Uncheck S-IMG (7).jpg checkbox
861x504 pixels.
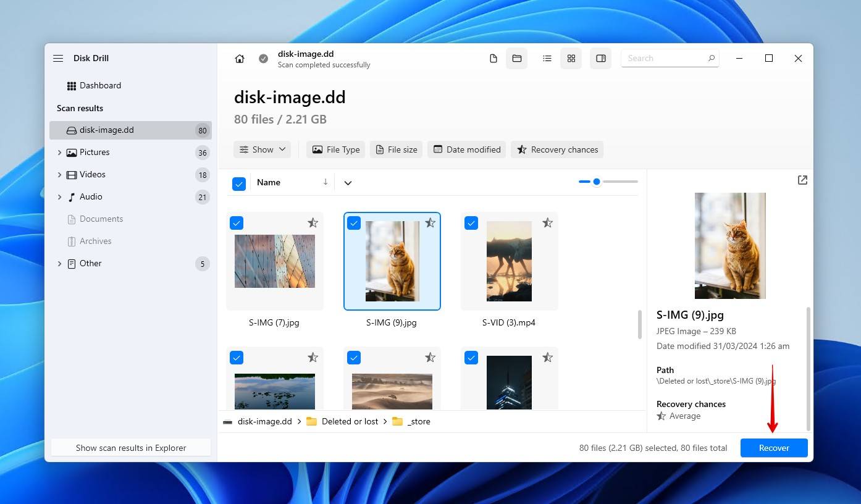(x=237, y=223)
